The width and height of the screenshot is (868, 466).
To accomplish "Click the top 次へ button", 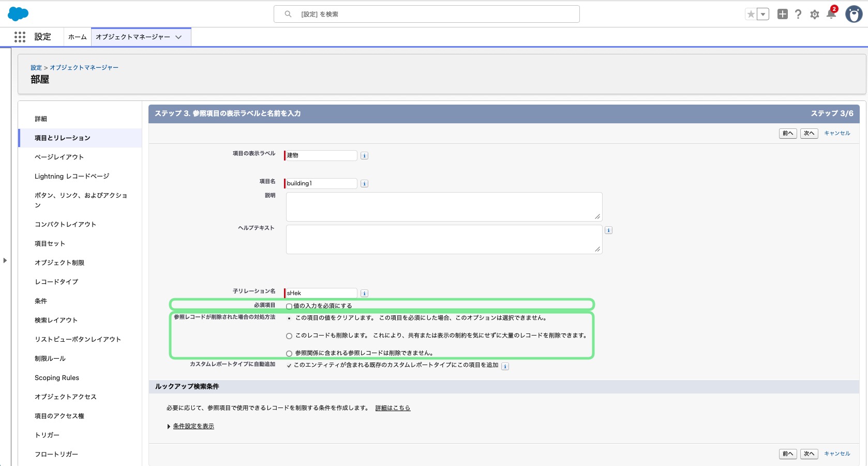I will [809, 134].
